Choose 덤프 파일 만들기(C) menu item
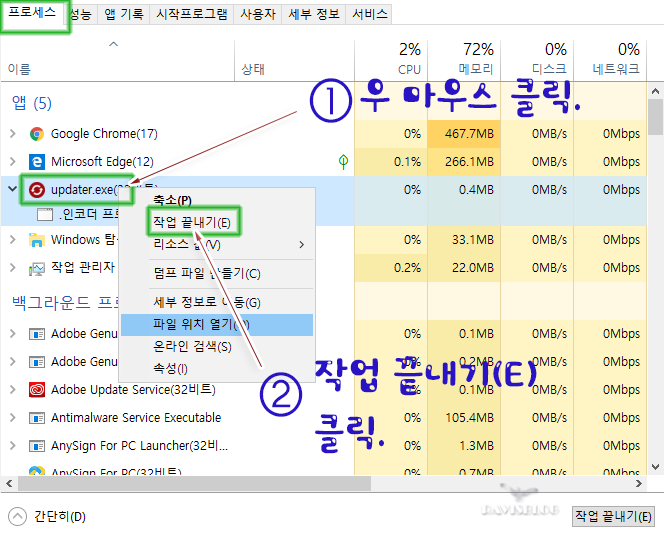664x541 pixels. (x=217, y=274)
